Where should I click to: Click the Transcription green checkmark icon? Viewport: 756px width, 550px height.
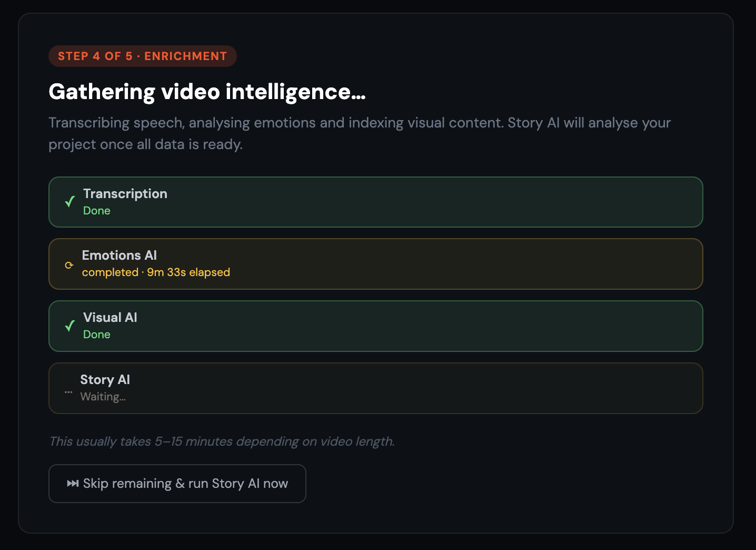69,202
